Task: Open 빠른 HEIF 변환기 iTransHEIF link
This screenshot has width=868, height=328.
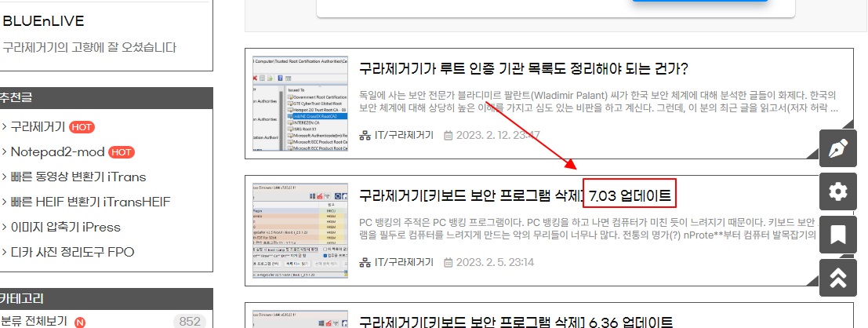Action: tap(90, 202)
